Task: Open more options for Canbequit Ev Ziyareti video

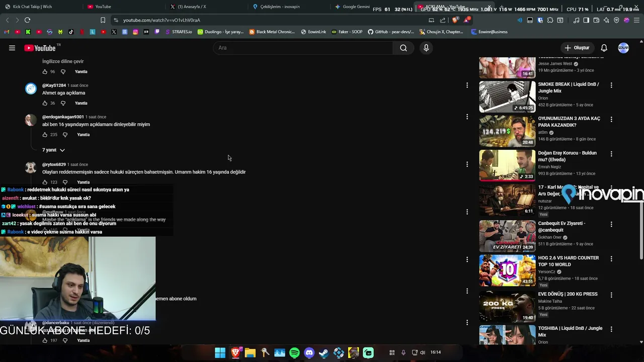Action: coord(611,224)
